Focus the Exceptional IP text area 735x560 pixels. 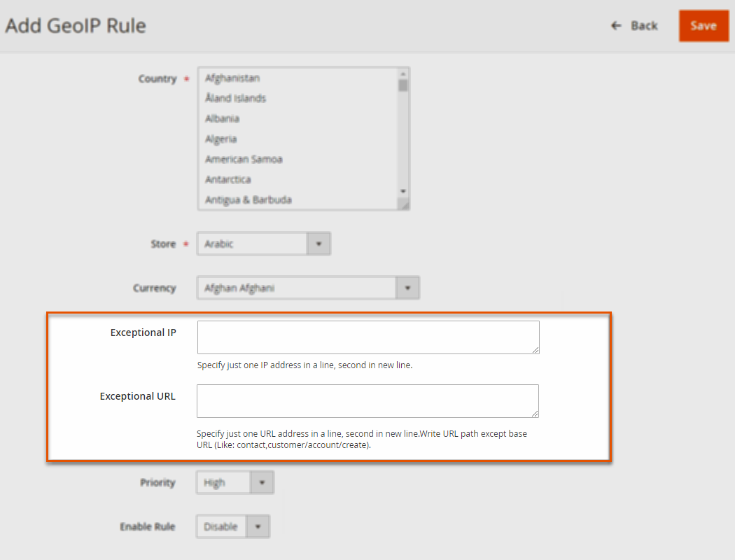click(x=368, y=337)
